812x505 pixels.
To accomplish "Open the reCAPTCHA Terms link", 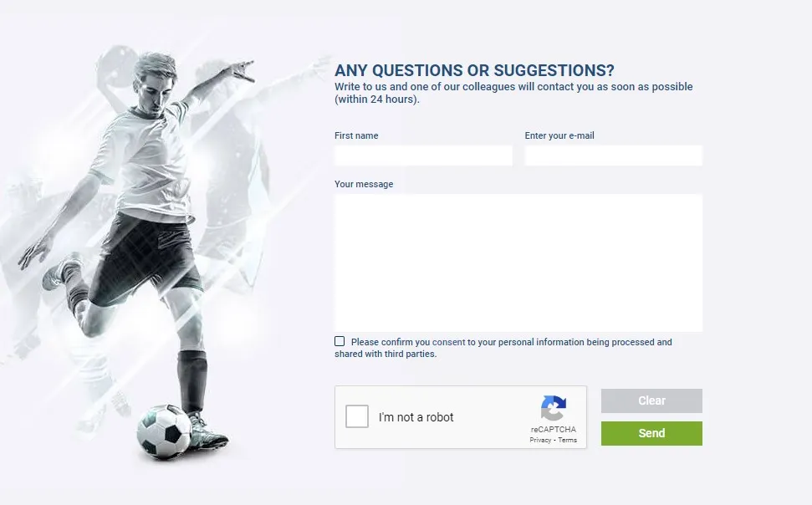I will 568,440.
